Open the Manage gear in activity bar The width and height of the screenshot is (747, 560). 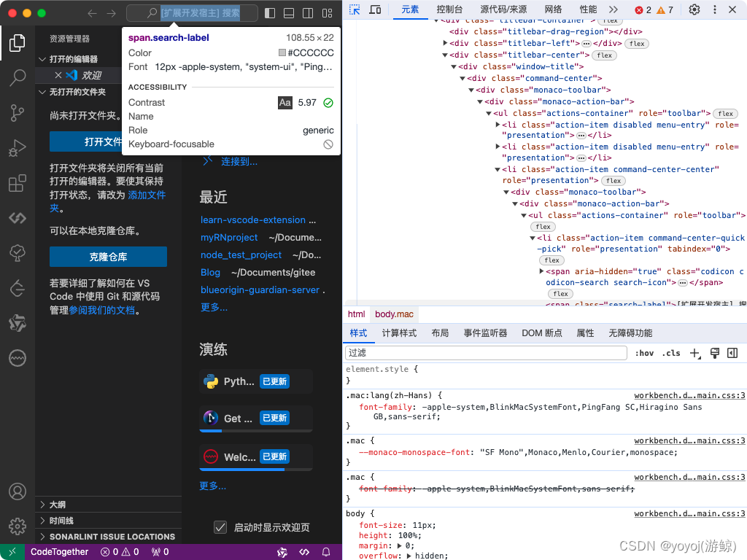pos(18,526)
